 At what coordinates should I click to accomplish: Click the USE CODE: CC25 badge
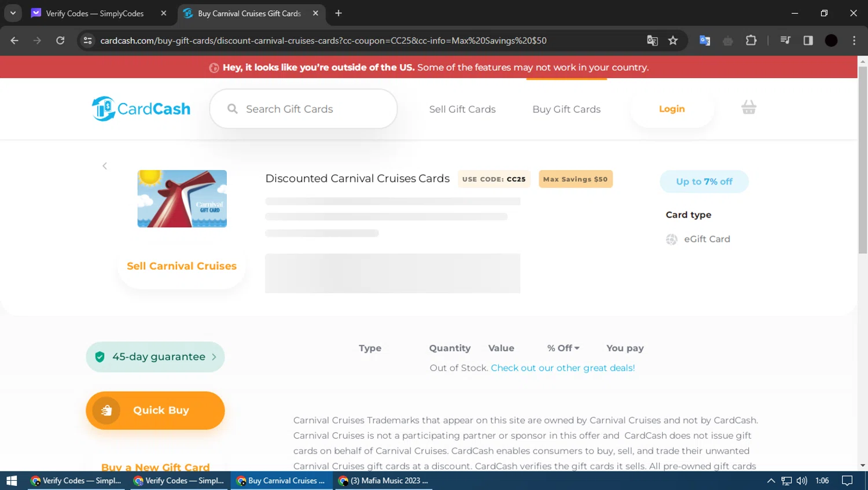click(x=494, y=179)
